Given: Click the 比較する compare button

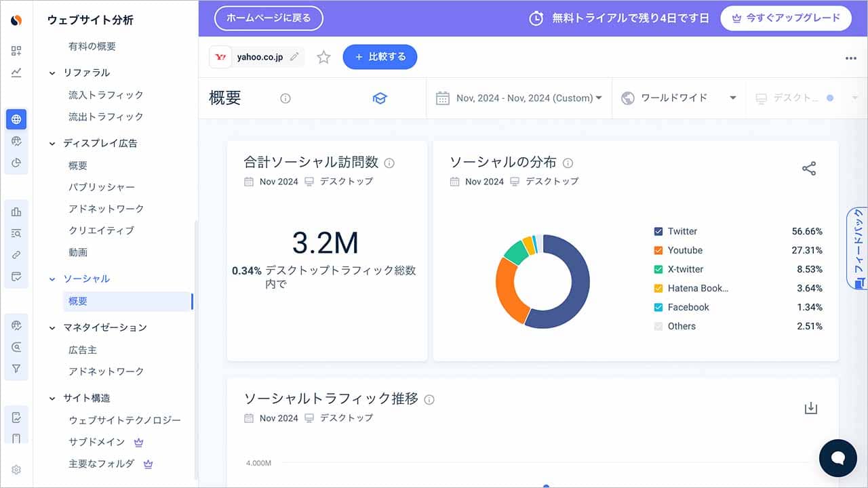Looking at the screenshot, I should pyautogui.click(x=380, y=57).
